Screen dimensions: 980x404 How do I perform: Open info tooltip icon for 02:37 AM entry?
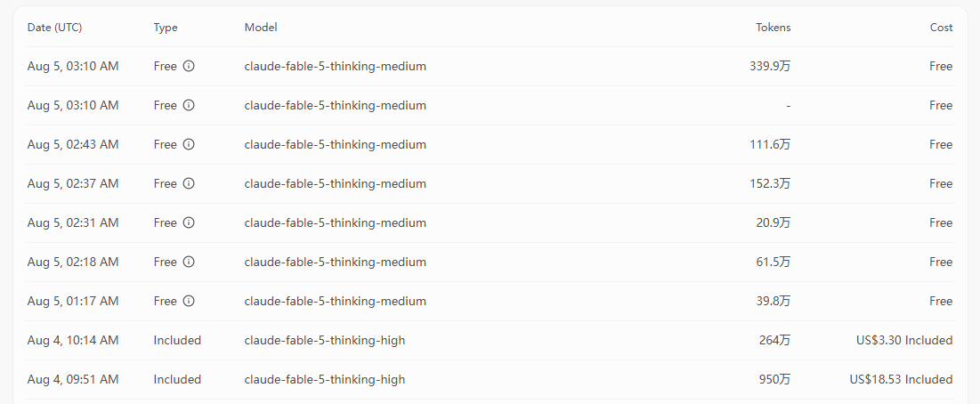[189, 183]
